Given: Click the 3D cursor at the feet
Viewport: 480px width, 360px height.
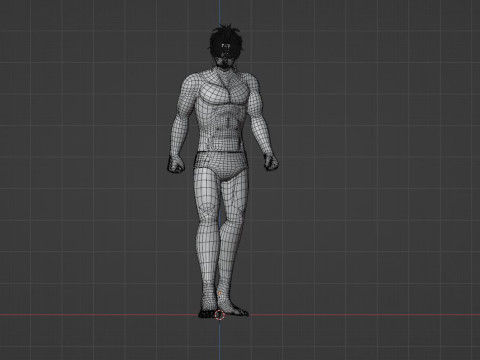Looking at the screenshot, I should point(219,314).
